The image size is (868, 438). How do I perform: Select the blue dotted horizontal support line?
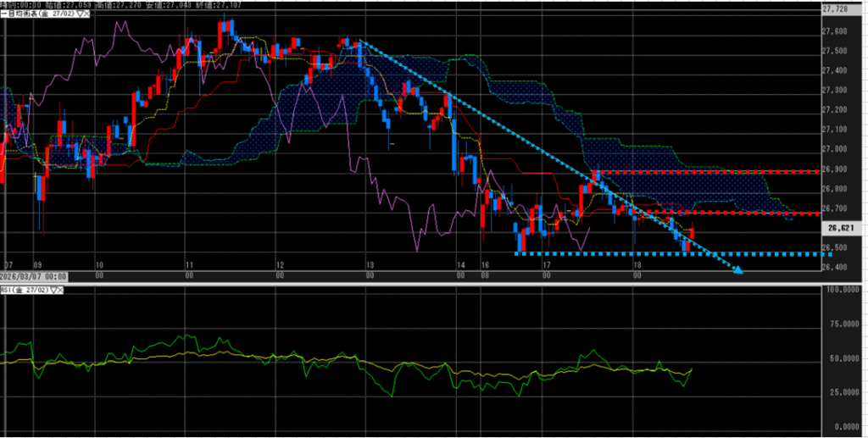(x=678, y=253)
